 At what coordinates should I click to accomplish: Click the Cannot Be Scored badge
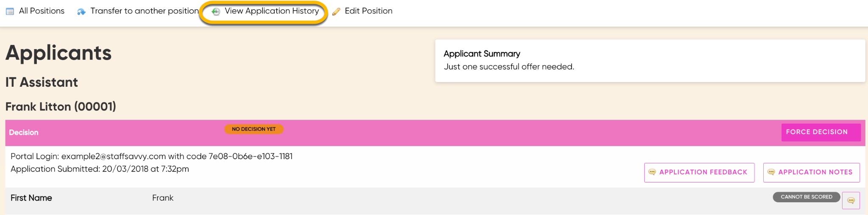[x=807, y=197]
